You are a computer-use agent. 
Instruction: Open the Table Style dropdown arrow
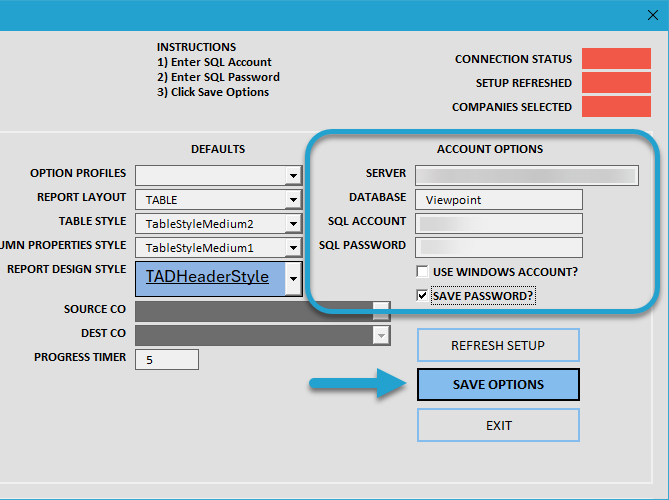click(293, 223)
